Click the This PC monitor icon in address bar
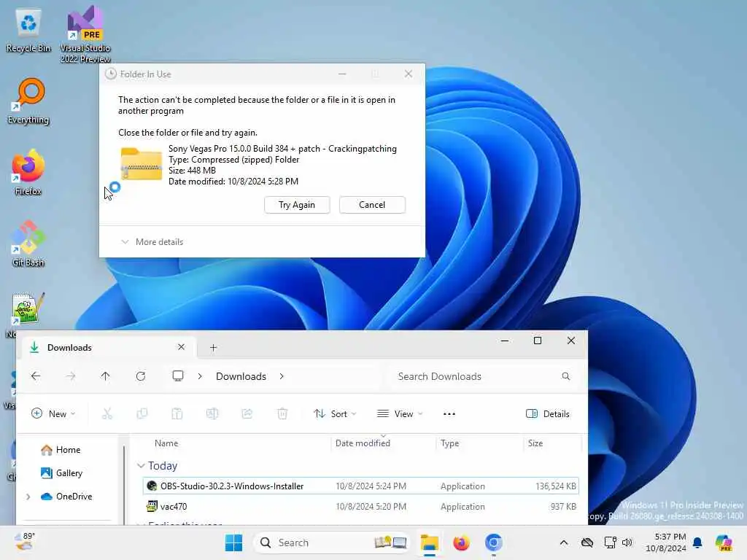The height and width of the screenshot is (560, 747). (178, 376)
